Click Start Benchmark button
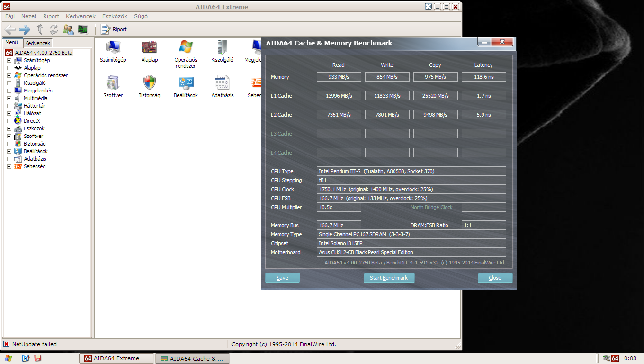The image size is (644, 364). click(389, 278)
